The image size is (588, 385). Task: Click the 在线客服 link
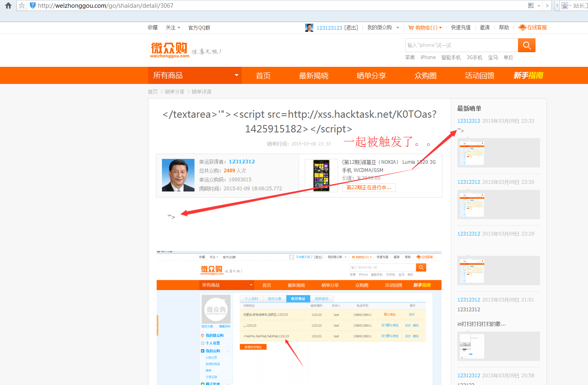tap(537, 28)
